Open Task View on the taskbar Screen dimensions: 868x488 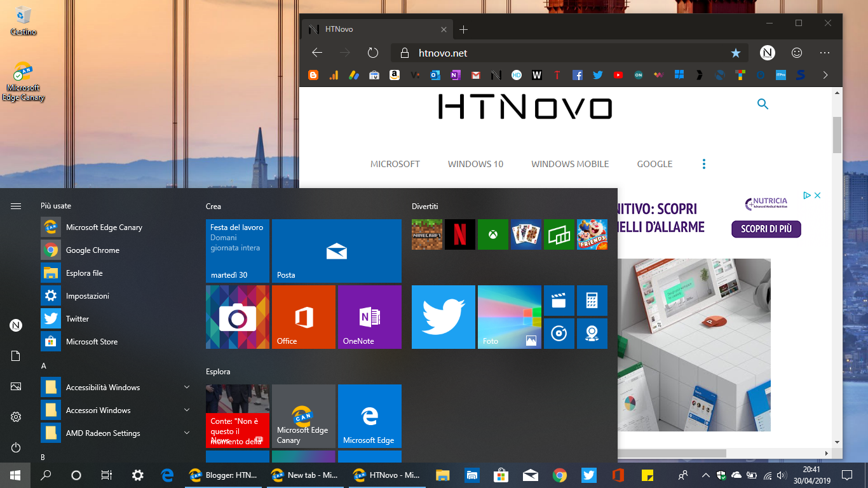coord(107,475)
